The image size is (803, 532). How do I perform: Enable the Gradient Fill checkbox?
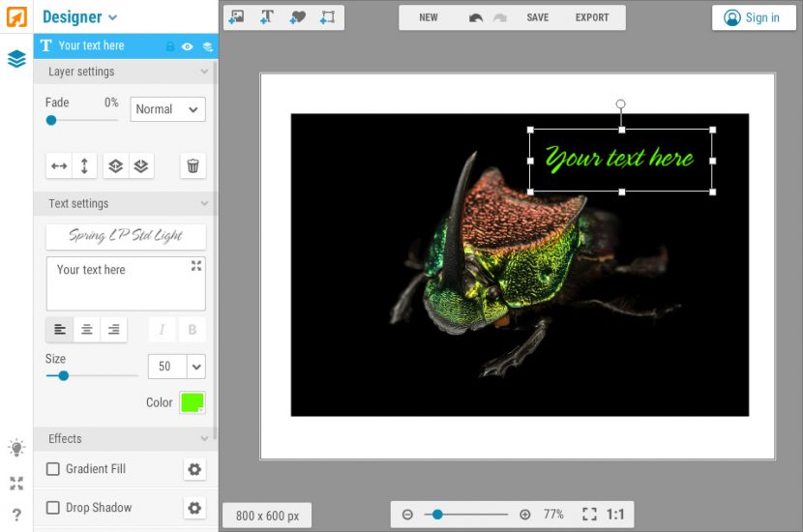[53, 469]
